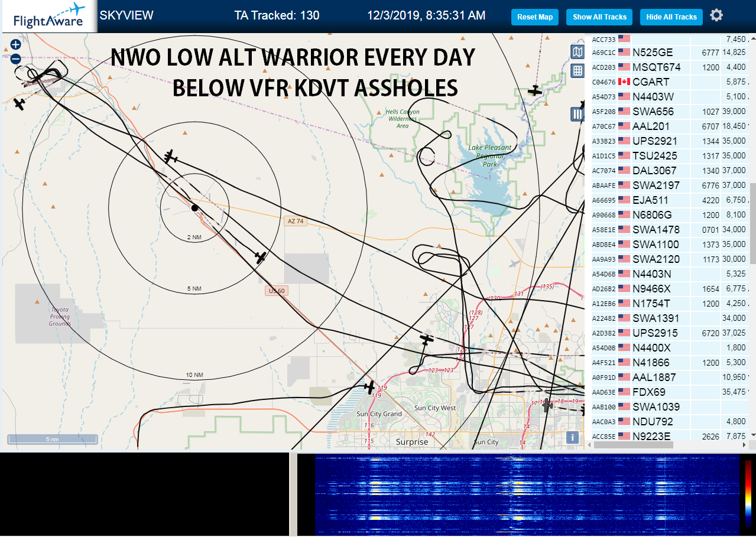Image resolution: width=756 pixels, height=537 pixels.
Task: Click the Sun City West map label
Action: 435,408
